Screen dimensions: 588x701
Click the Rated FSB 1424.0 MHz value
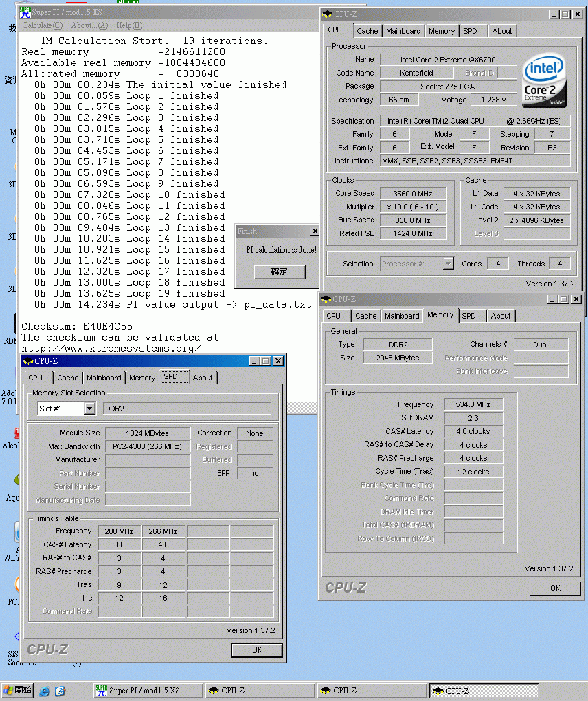pos(413,233)
